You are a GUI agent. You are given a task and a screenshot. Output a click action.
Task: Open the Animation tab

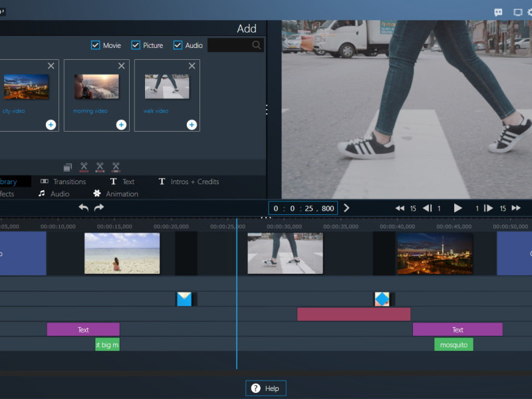point(116,194)
